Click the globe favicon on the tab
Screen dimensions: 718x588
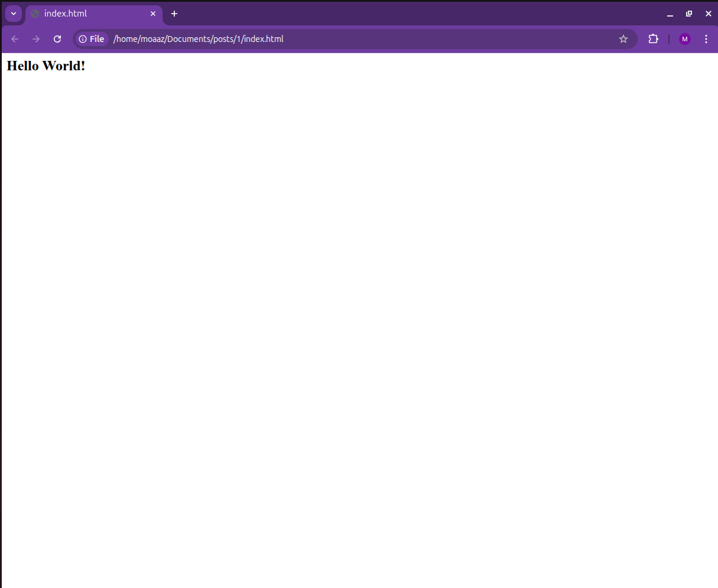[x=35, y=14]
